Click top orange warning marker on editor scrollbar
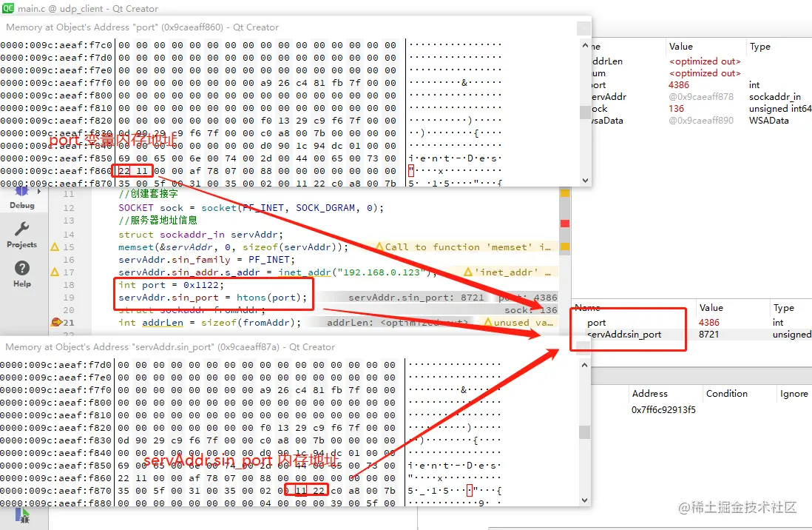The width and height of the screenshot is (812, 530). [565, 193]
